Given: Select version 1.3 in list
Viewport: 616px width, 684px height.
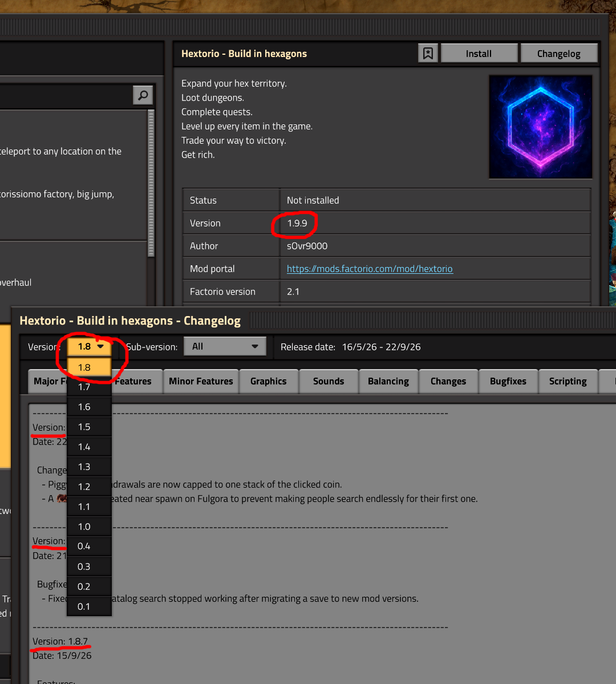Looking at the screenshot, I should click(90, 467).
